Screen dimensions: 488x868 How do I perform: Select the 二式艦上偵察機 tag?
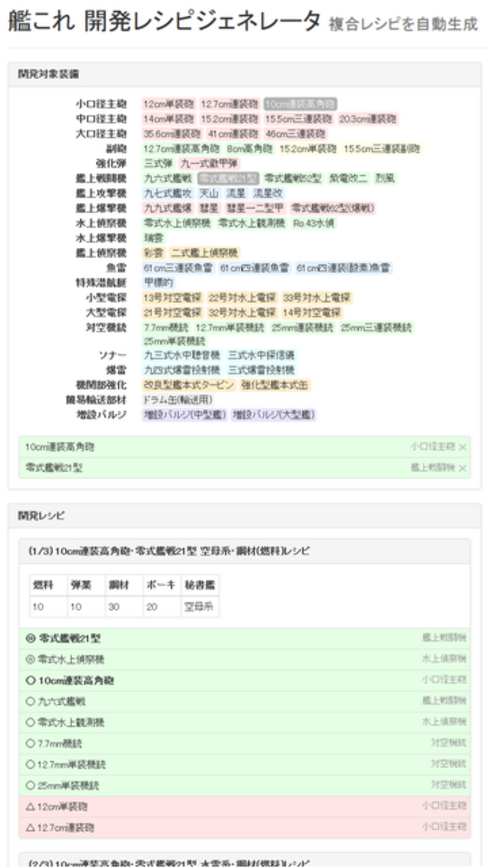[205, 253]
